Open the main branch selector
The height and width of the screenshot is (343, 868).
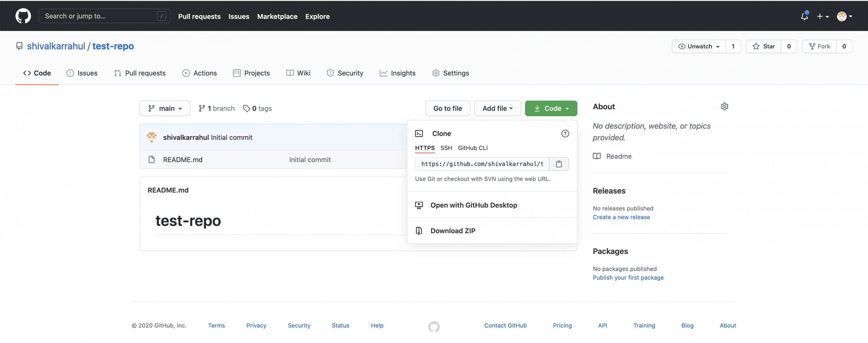pos(165,108)
